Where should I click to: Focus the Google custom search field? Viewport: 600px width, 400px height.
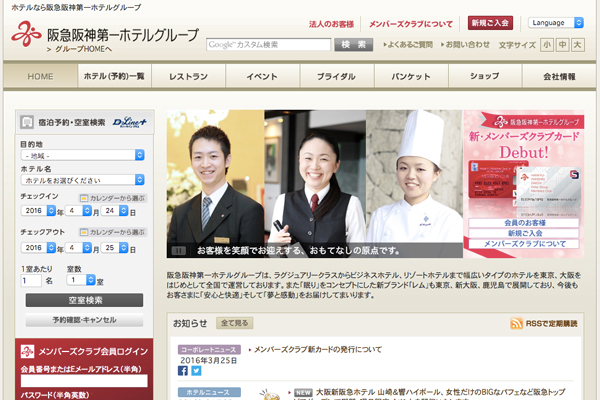pyautogui.click(x=269, y=45)
